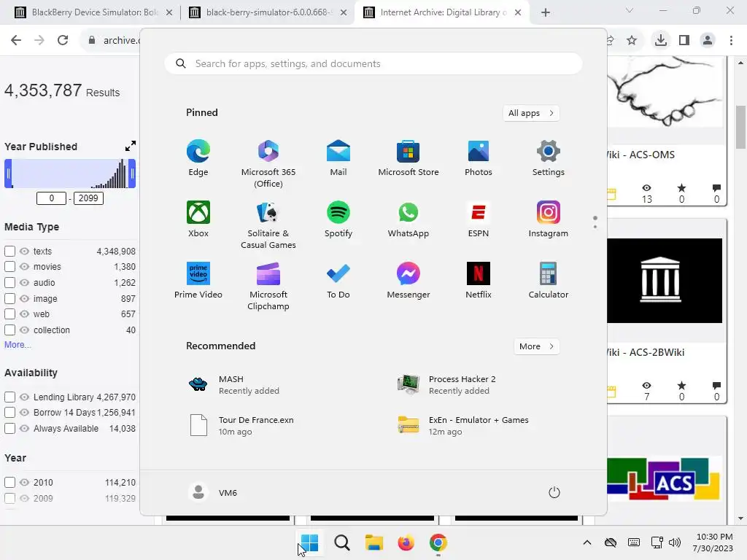The image size is (747, 560).
Task: Launch the ESPN app
Action: point(479,219)
